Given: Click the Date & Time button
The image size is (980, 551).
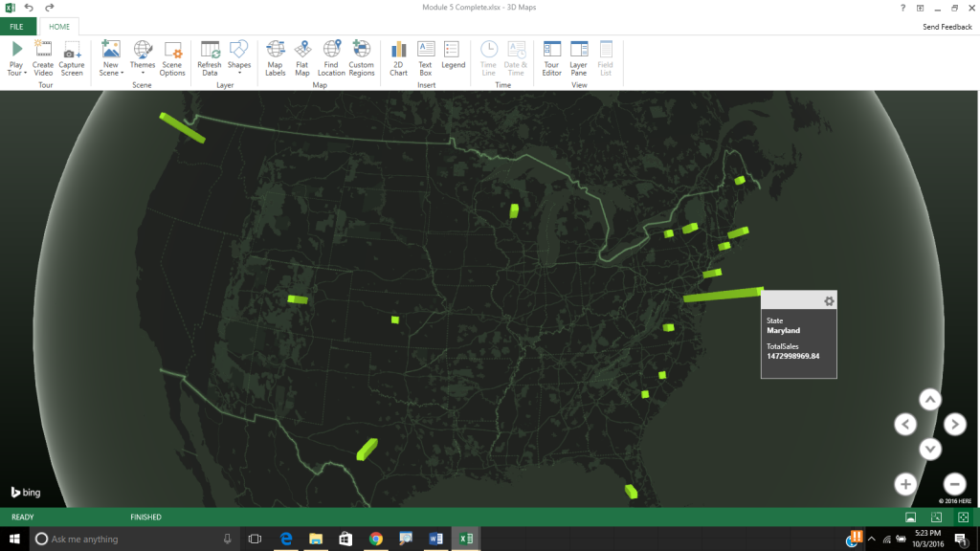Looking at the screenshot, I should (516, 58).
